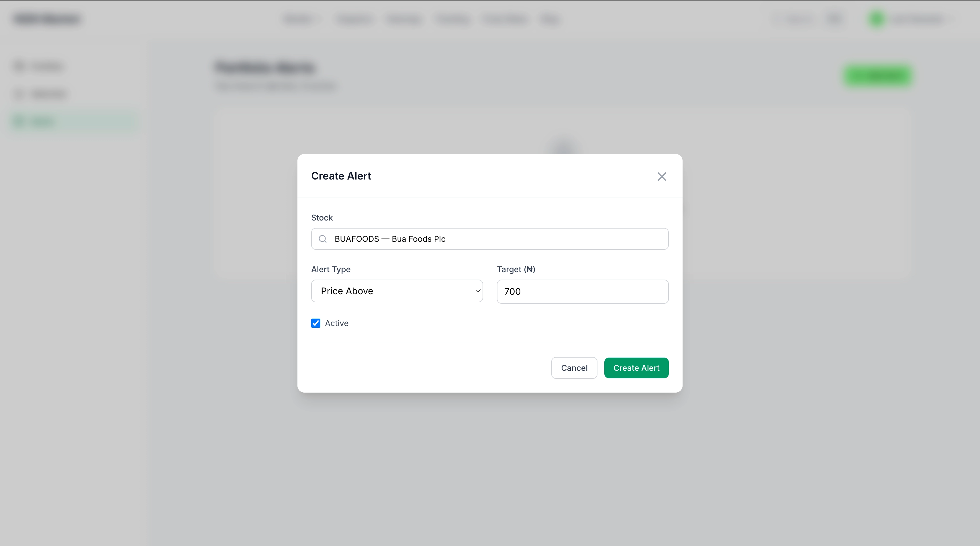The height and width of the screenshot is (546, 980).
Task: Open the last item in the top navigation
Action: (550, 19)
